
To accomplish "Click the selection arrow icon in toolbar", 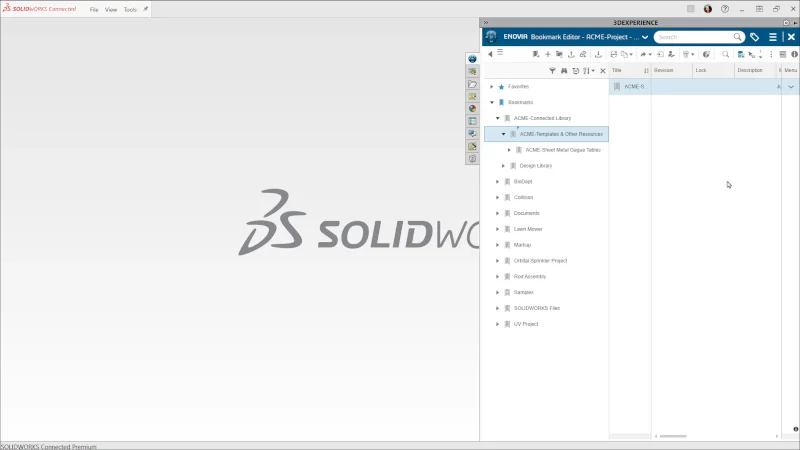I will (x=752, y=55).
